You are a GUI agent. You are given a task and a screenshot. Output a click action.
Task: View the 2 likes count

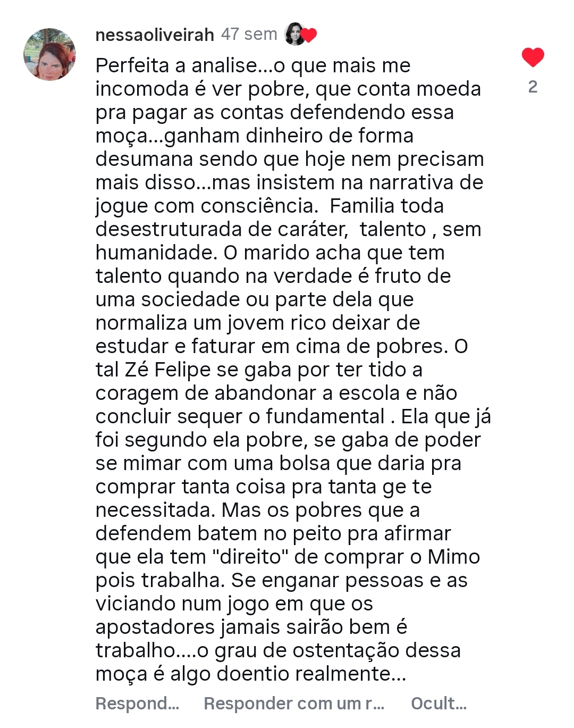[533, 87]
